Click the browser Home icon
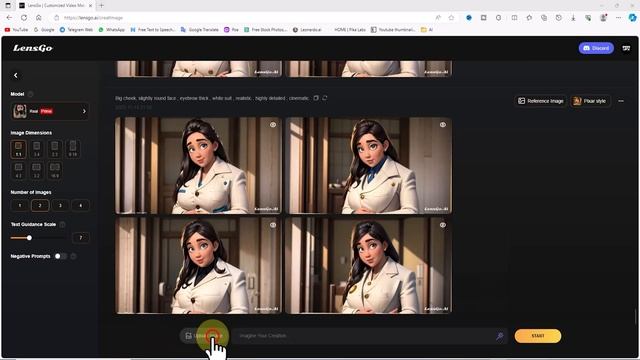 click(39, 18)
